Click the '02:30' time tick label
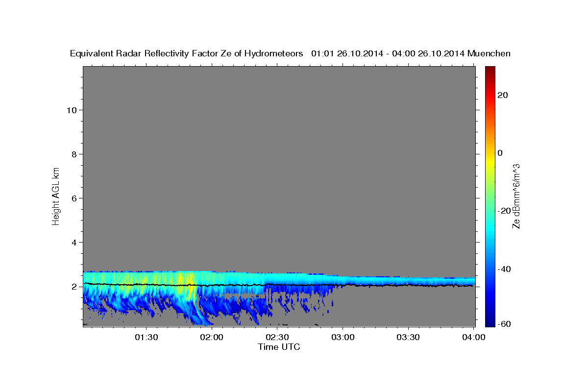Viewport: 588px width, 392px height. (277, 337)
